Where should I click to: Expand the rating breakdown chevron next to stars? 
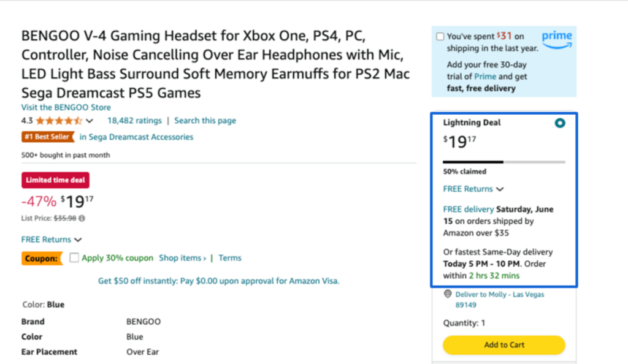pyautogui.click(x=90, y=121)
